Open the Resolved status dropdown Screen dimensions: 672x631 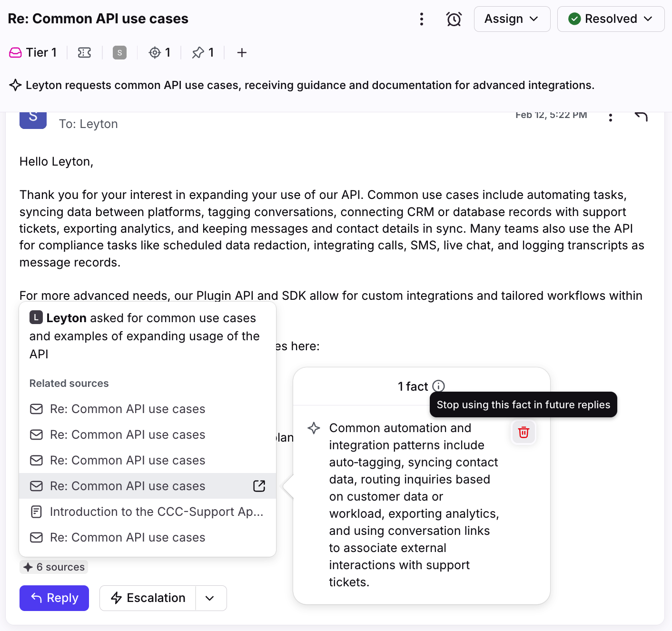point(611,19)
